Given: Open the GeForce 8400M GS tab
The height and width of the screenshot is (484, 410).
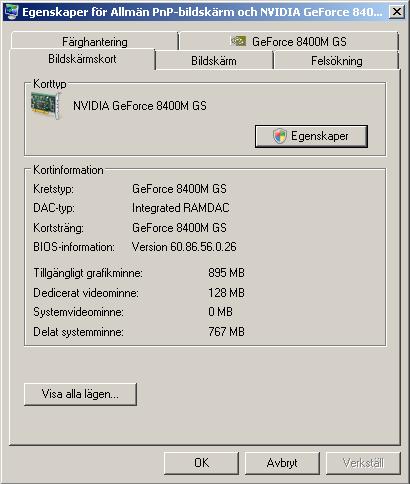Looking at the screenshot, I should click(x=289, y=41).
